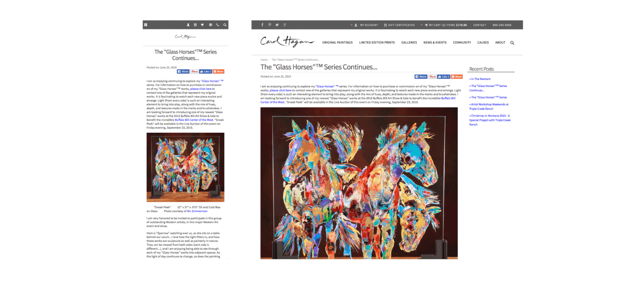Go to News & Events menu
This screenshot has height=303, width=644.
(x=435, y=43)
